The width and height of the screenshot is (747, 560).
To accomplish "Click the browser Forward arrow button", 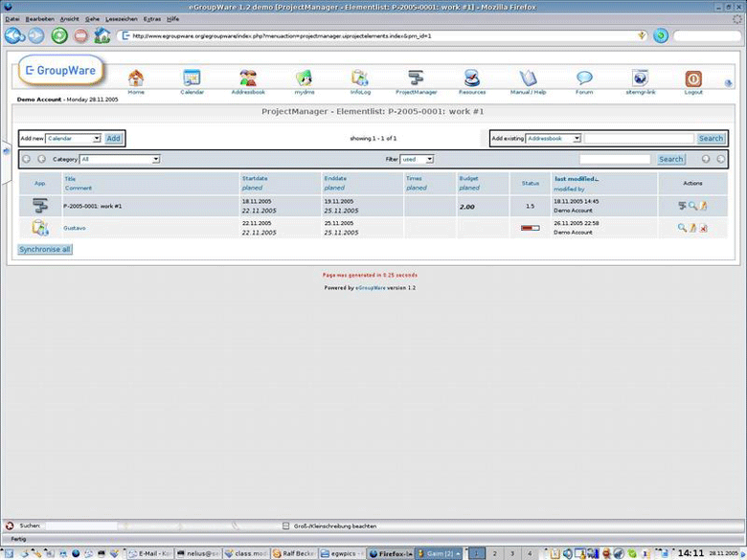I will [36, 35].
